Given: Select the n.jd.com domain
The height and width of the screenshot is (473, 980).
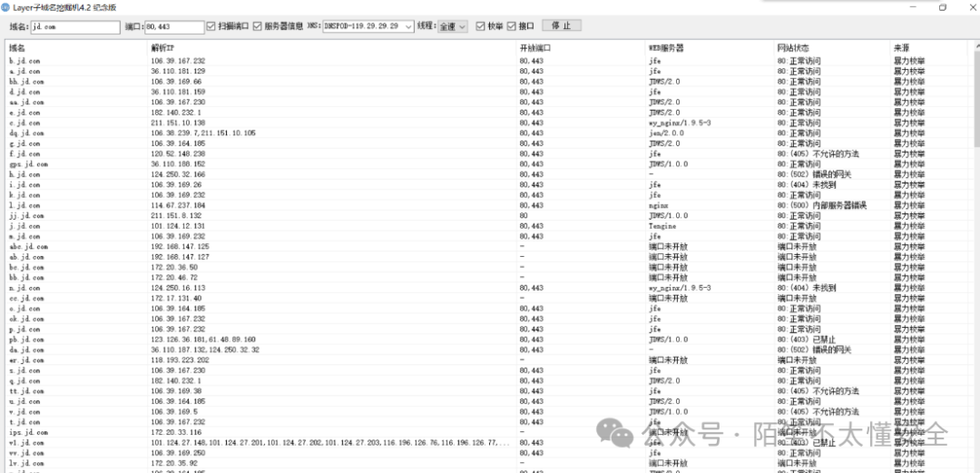Looking at the screenshot, I should 25,288.
